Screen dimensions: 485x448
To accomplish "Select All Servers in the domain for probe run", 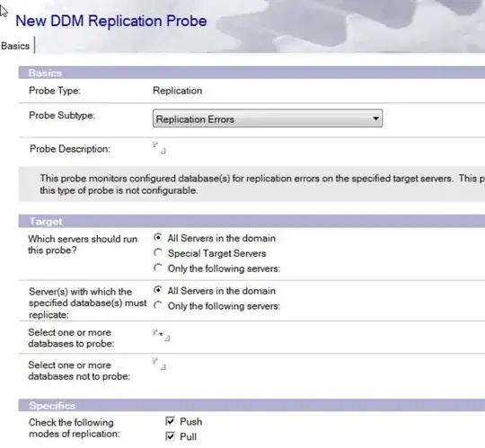I will pos(158,237).
